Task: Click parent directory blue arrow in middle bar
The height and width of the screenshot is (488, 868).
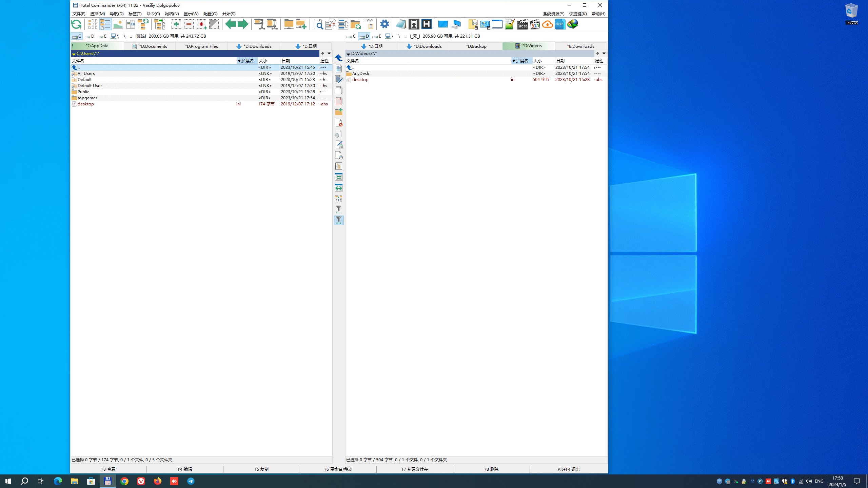Action: click(x=338, y=58)
